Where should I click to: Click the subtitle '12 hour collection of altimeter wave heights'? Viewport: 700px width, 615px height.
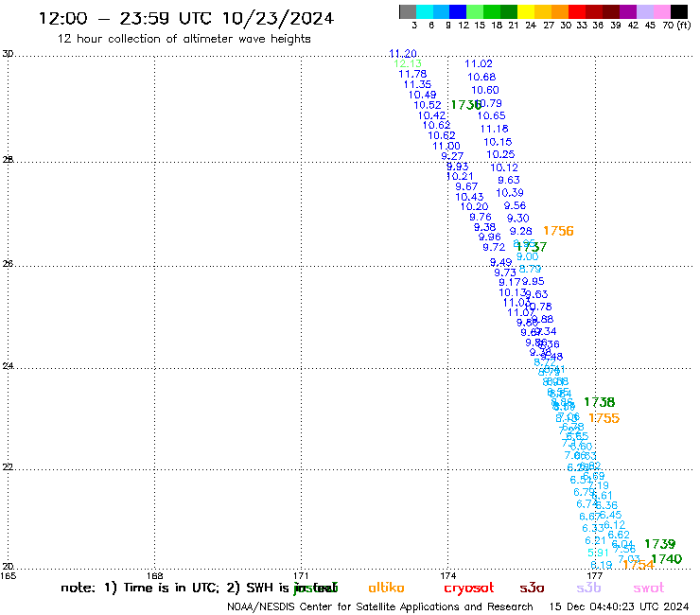click(x=184, y=39)
